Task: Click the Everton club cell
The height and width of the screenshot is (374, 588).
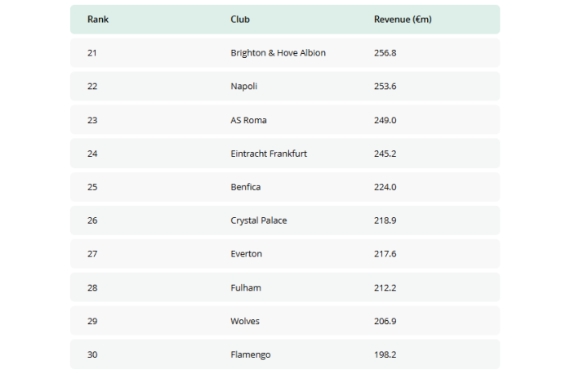Action: 247,254
